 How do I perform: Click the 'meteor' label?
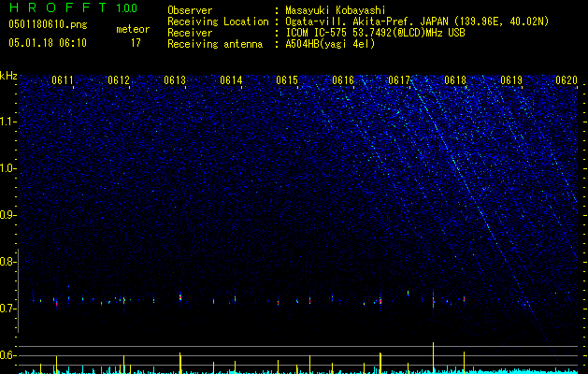pos(133,29)
